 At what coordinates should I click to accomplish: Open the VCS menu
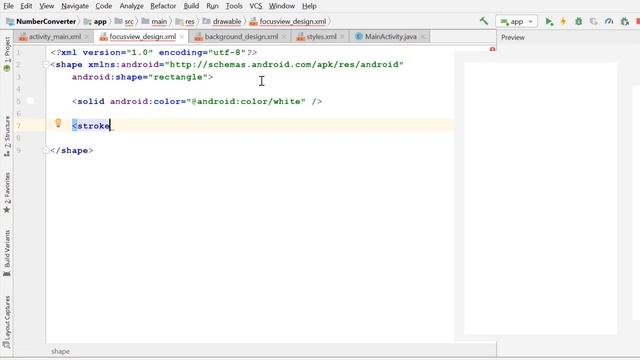tap(256, 6)
